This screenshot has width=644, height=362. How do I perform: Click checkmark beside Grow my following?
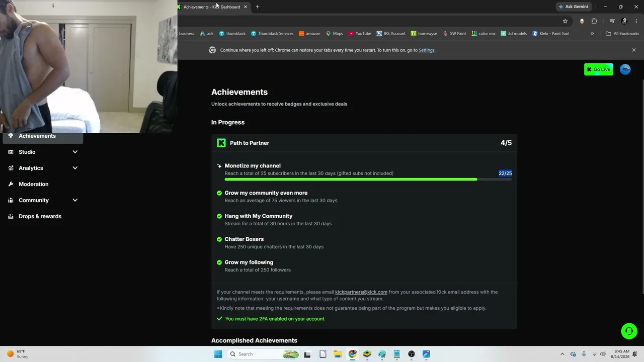pos(219,262)
